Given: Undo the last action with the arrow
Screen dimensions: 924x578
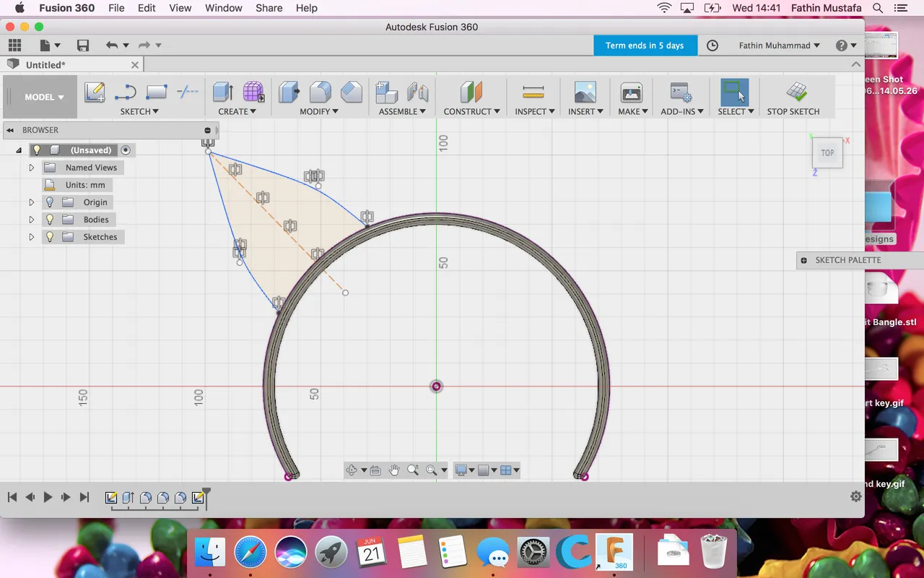Looking at the screenshot, I should (x=111, y=46).
